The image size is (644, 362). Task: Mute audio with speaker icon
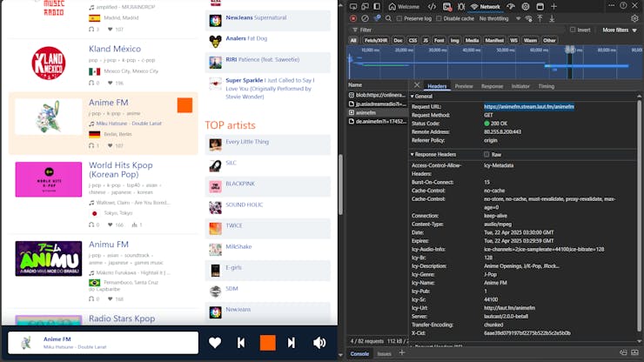(319, 343)
